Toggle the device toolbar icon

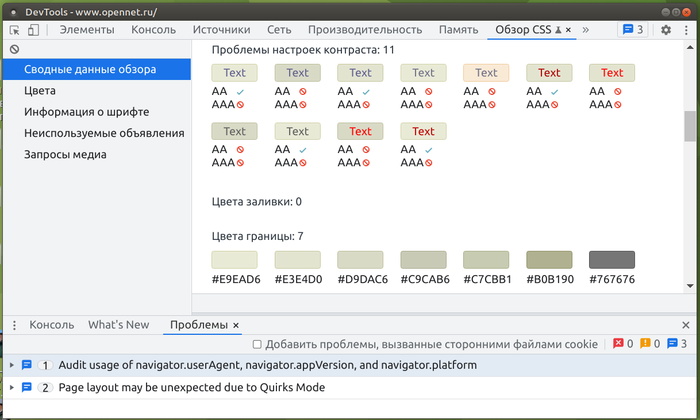(x=33, y=30)
